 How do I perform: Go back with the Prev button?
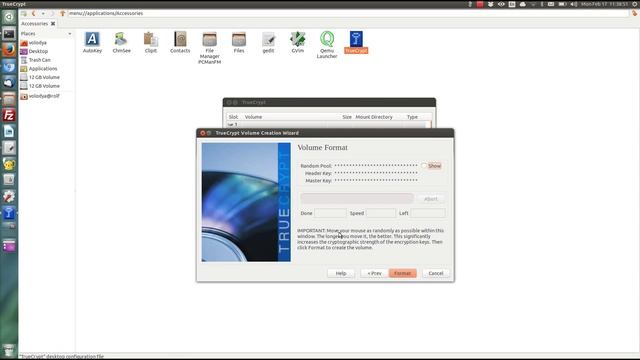pyautogui.click(x=374, y=273)
